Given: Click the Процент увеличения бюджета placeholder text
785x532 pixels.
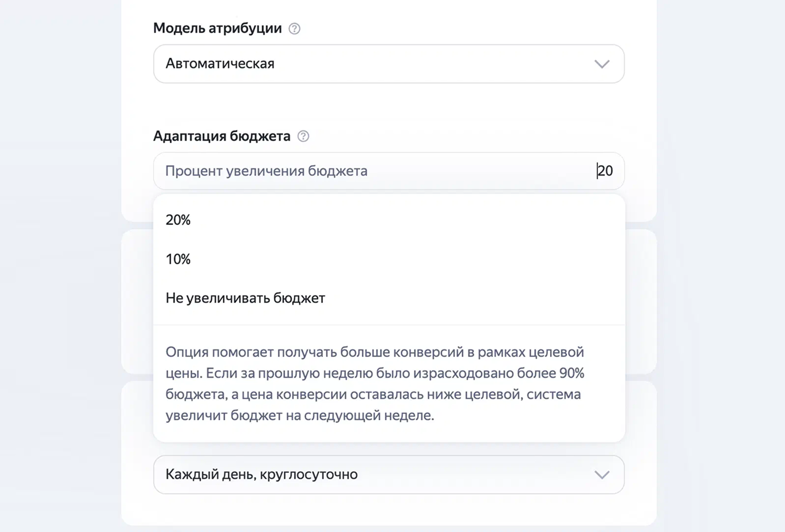Looking at the screenshot, I should 266,171.
